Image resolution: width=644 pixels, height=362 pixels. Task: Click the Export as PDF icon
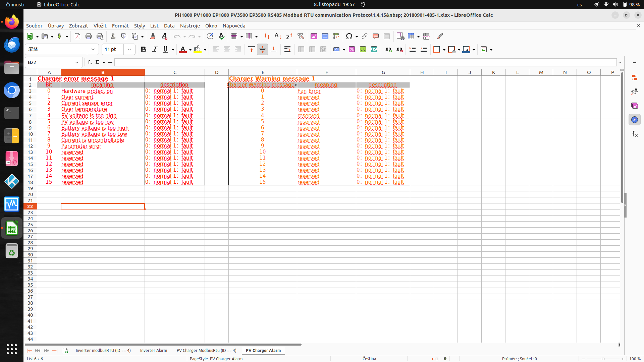click(x=77, y=36)
